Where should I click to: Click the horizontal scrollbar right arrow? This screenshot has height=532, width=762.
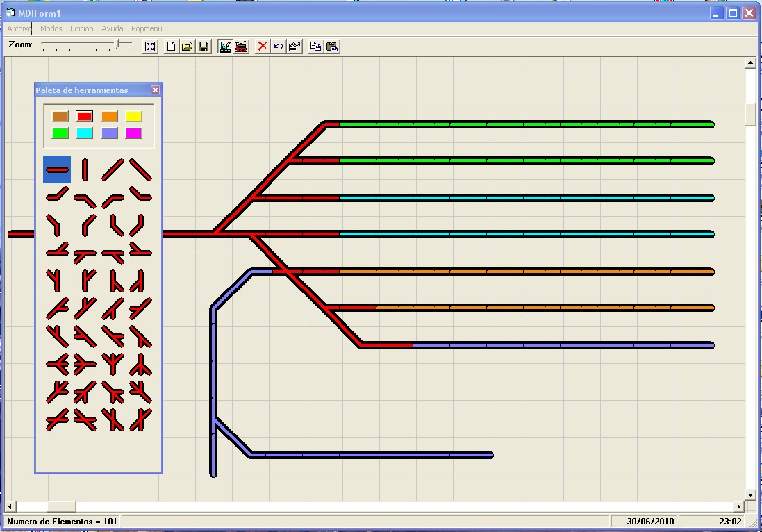click(738, 507)
